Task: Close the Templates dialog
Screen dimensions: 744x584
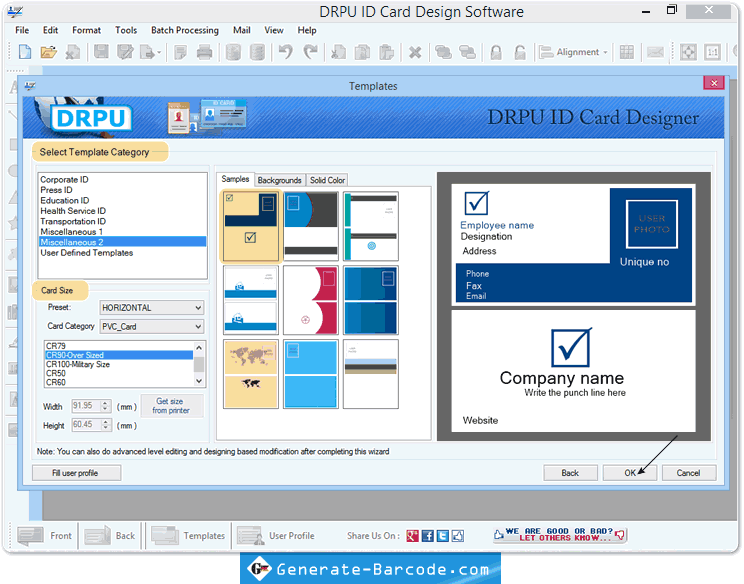Action: [x=714, y=83]
